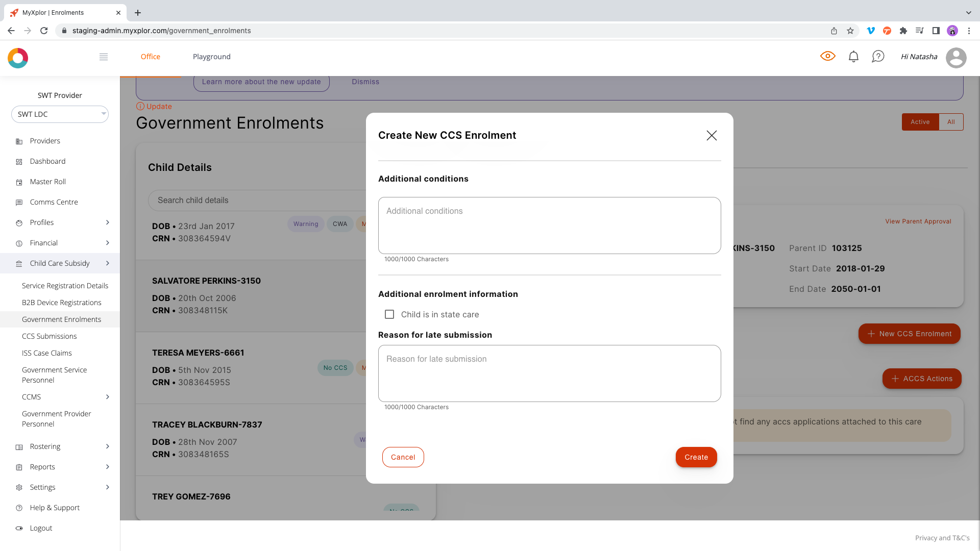The height and width of the screenshot is (551, 980).
Task: Expand the CCMS submenu chevron
Action: (107, 397)
